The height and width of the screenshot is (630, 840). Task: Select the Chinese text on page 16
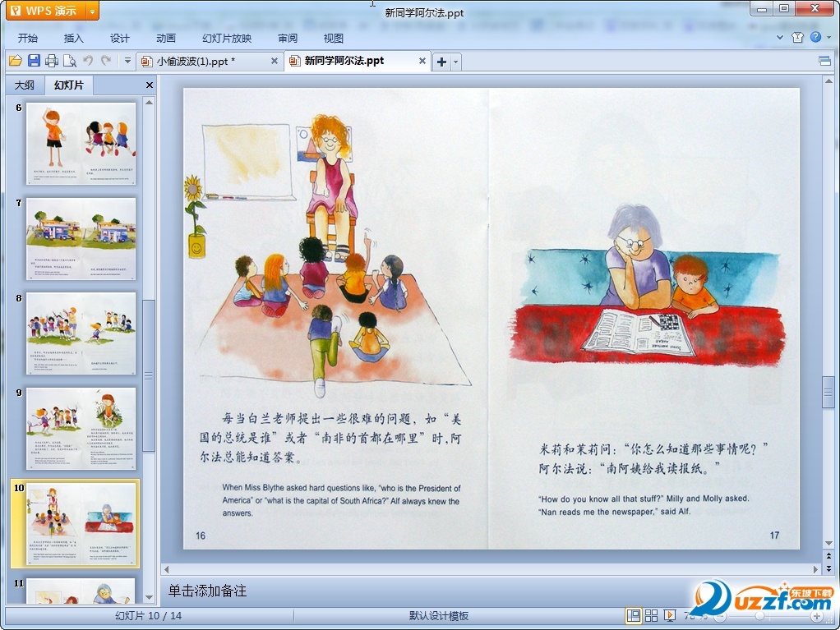(x=330, y=439)
